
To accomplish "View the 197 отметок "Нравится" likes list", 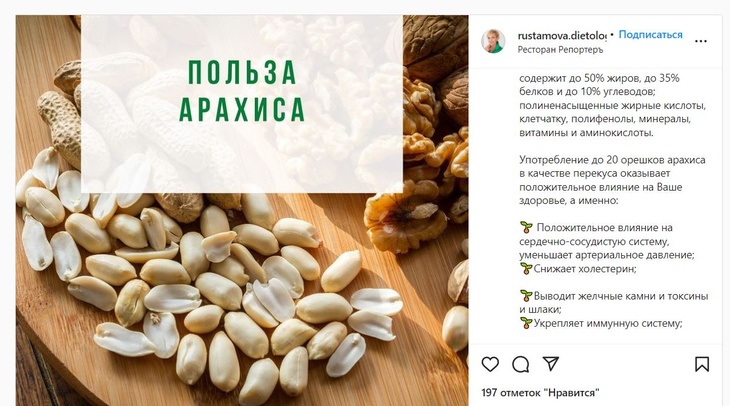I will pos(540,392).
